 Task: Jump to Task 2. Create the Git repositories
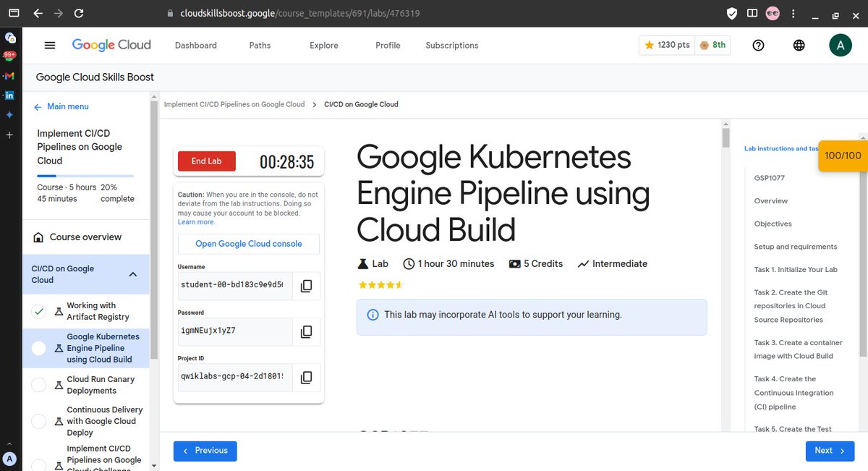click(791, 306)
